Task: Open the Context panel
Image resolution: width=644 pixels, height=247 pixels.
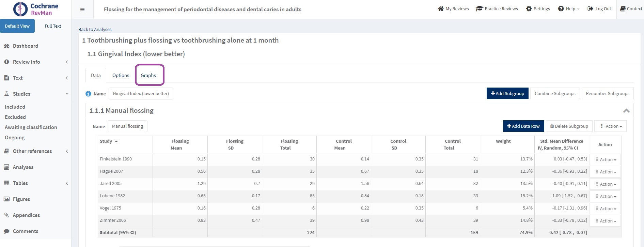Action: click(631, 9)
